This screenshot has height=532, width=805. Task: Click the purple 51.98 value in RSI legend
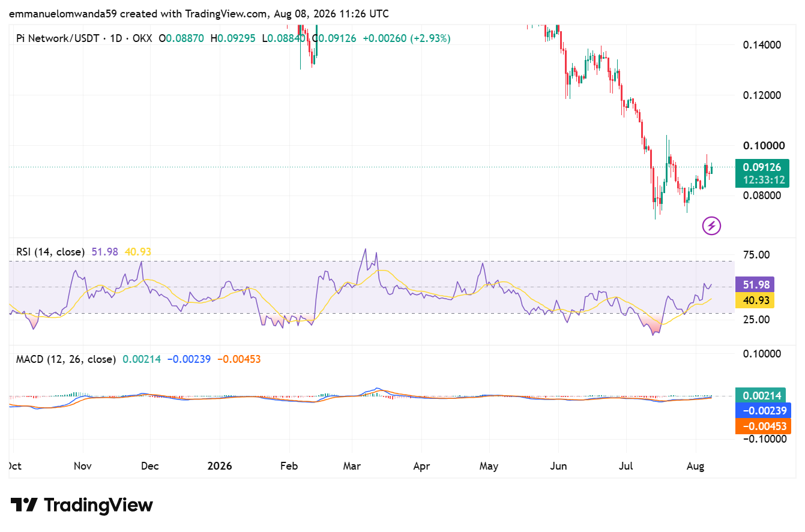(105, 252)
